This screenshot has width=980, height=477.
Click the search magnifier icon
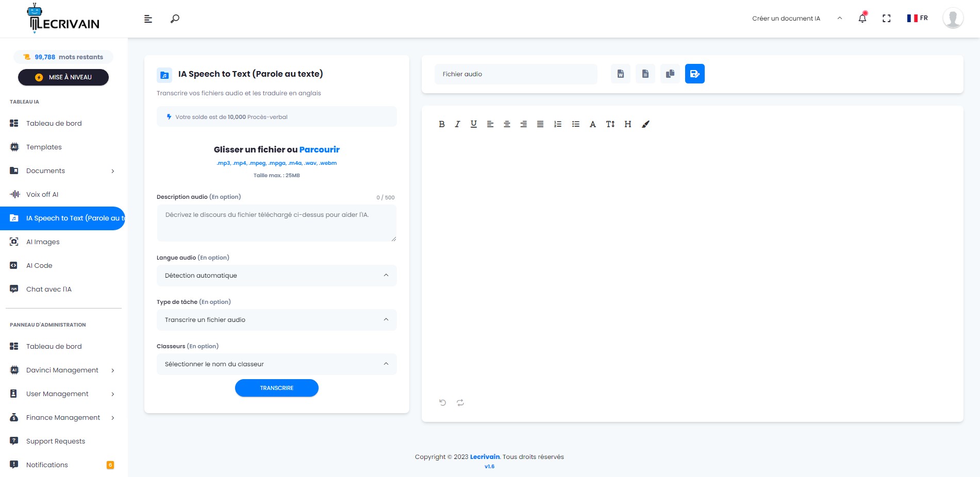coord(175,19)
